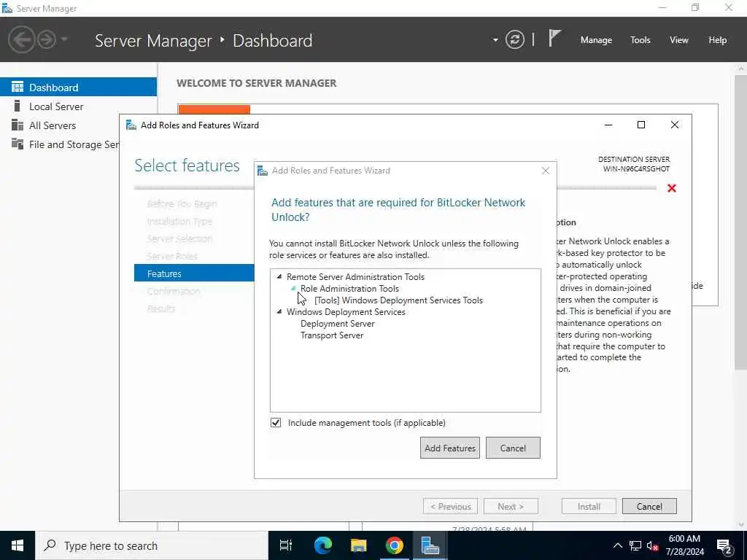Open the Tools menu
The height and width of the screenshot is (560, 747).
pyautogui.click(x=640, y=40)
